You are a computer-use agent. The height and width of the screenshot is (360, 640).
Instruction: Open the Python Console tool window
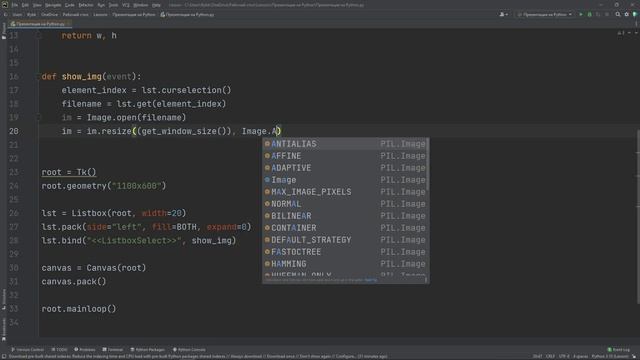pos(189,350)
